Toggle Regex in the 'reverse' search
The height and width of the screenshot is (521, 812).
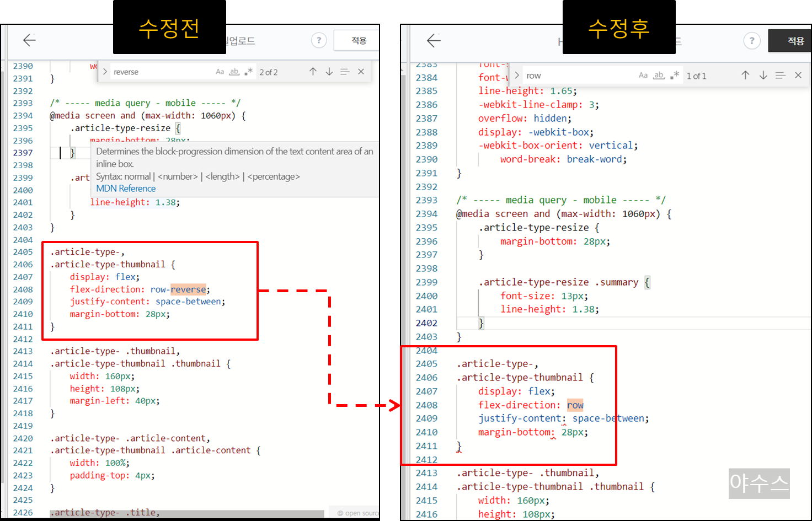248,72
